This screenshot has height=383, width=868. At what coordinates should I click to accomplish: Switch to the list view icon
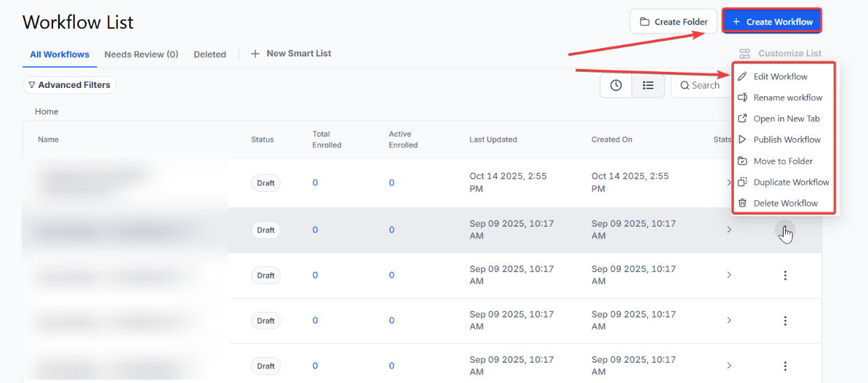tap(648, 85)
